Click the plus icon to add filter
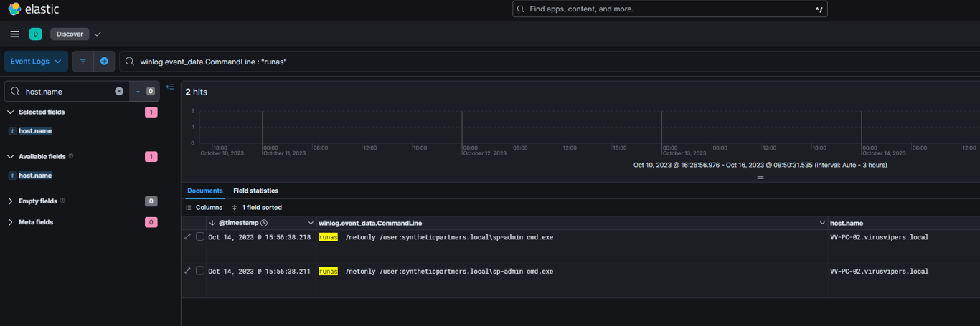 coord(104,62)
